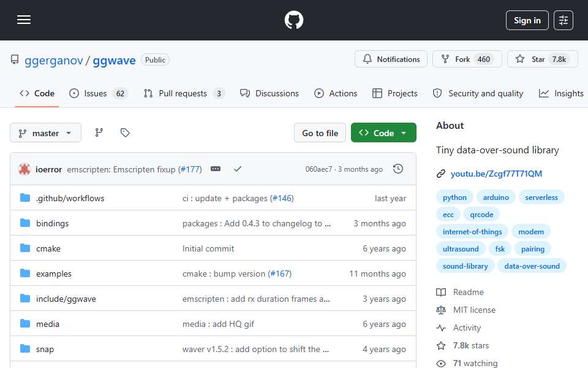View repository tags icon

point(125,132)
